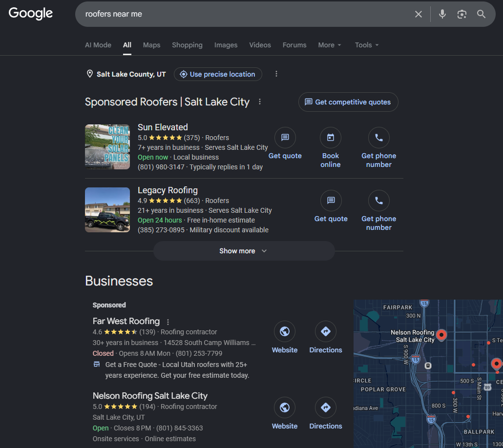Open Sun Elevated listing title
503x448 pixels.
[x=163, y=127]
